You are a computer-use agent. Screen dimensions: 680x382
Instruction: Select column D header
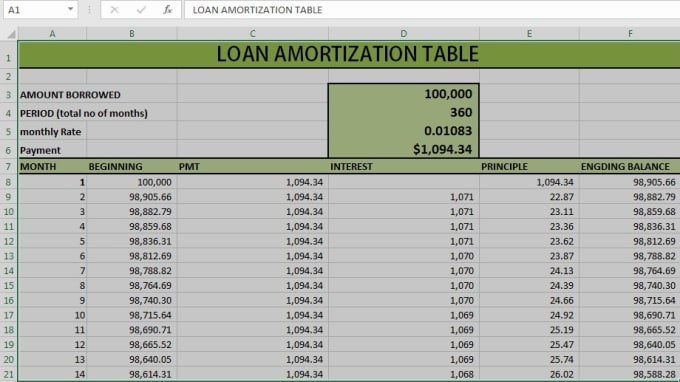[404, 34]
